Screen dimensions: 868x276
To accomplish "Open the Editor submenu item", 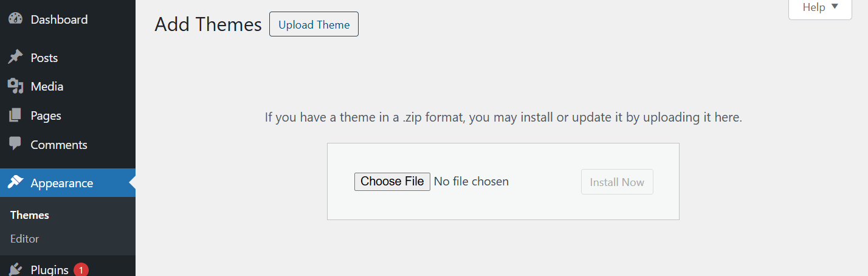I will (25, 239).
